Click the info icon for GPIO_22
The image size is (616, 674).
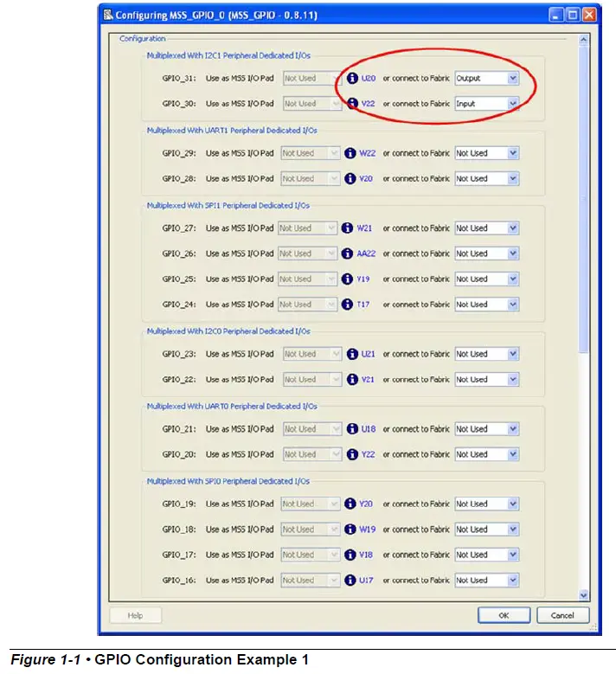(352, 379)
